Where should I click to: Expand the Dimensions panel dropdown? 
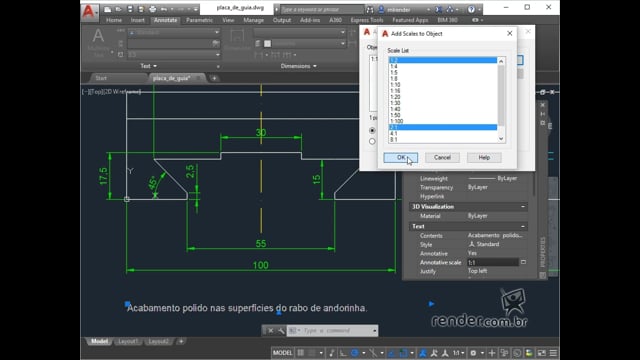pos(298,66)
